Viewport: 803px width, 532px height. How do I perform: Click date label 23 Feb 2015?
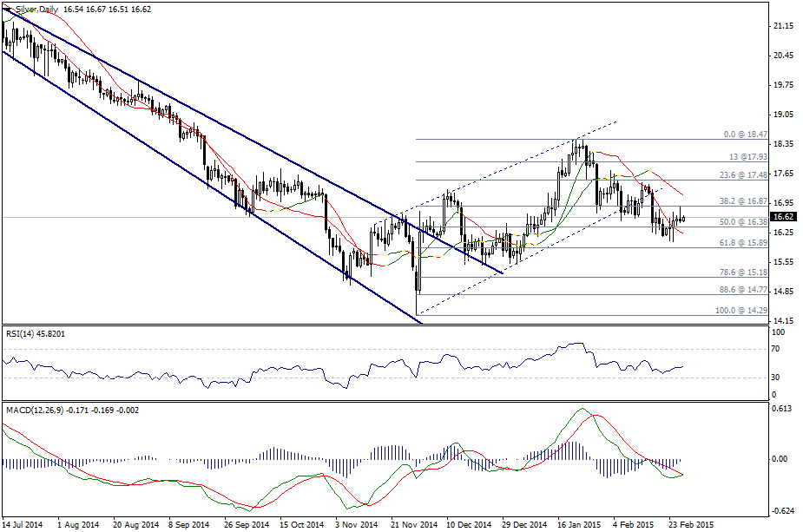coord(691,525)
